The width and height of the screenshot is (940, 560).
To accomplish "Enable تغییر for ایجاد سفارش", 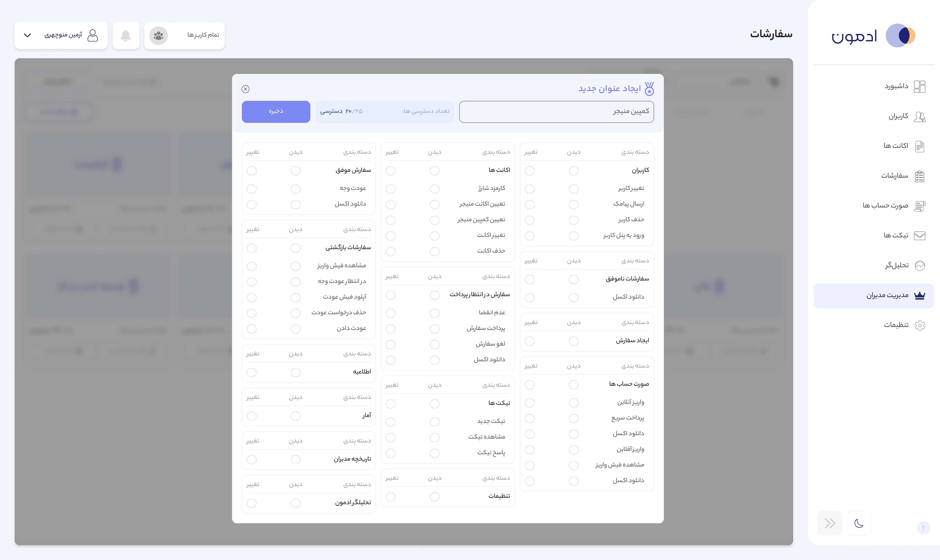I will pyautogui.click(x=529, y=341).
